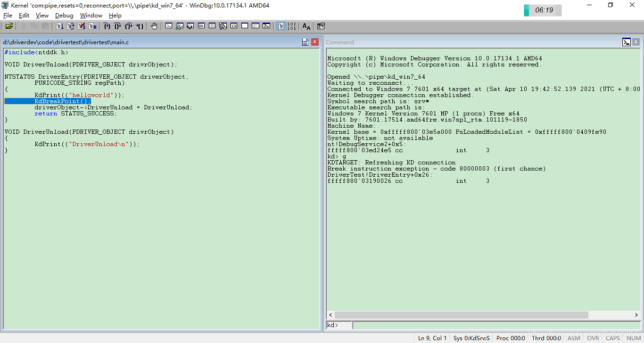Click the Command window scrollbar right arrow
Image resolution: width=644 pixels, height=343 pixels.
636,315
